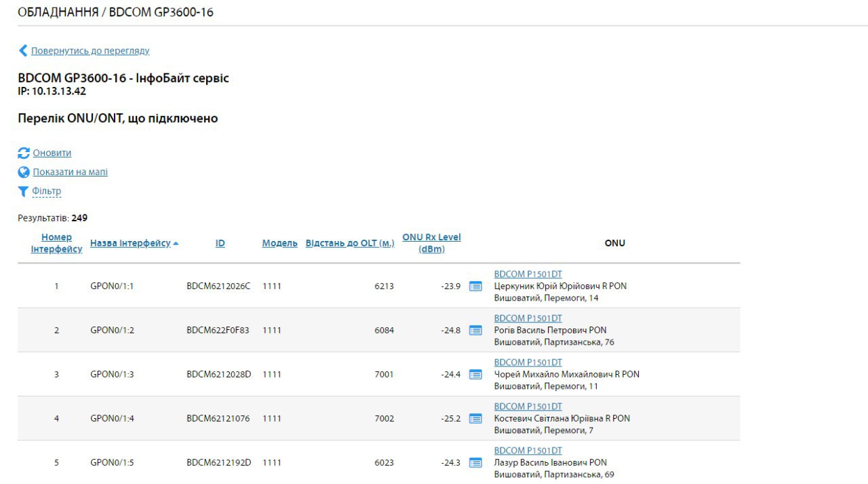
Task: Open BDCOM P1501DT link for Рогів Василь
Action: point(528,318)
